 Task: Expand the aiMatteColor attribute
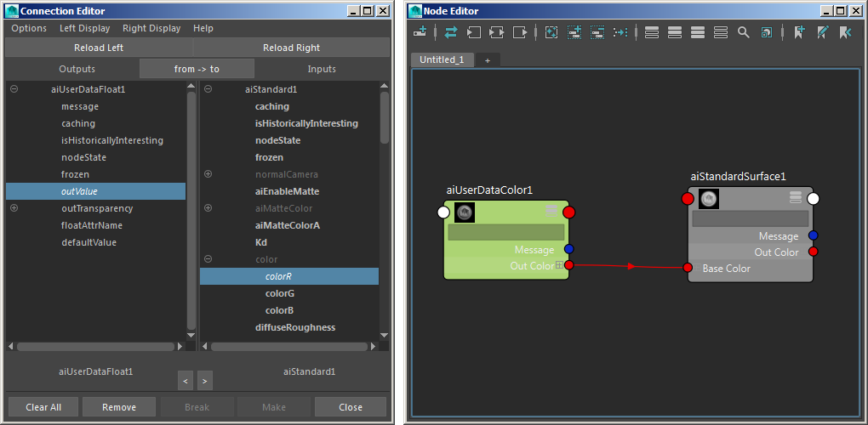(x=208, y=207)
